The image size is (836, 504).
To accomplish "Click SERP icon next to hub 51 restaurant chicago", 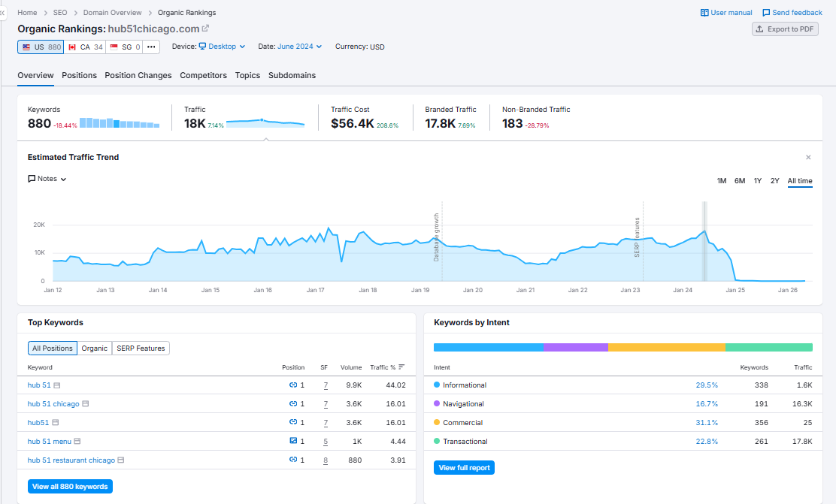I will tap(121, 460).
